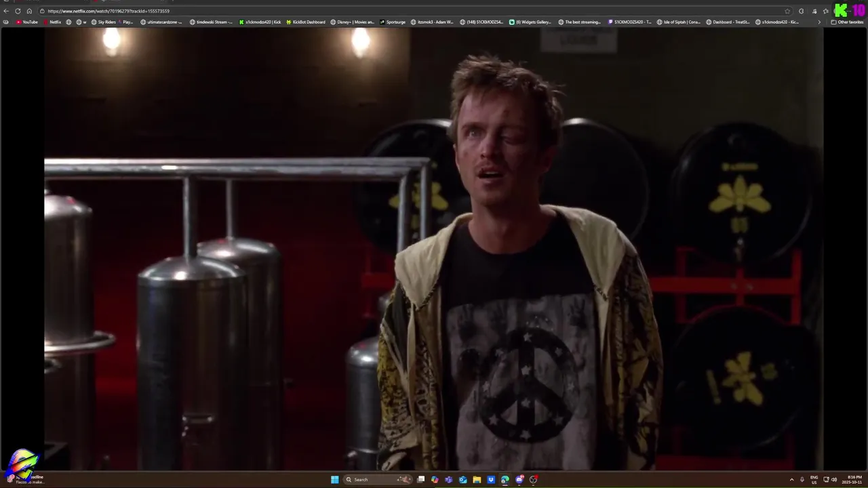Open the Netflix bookmark
The image size is (868, 488).
(x=52, y=22)
